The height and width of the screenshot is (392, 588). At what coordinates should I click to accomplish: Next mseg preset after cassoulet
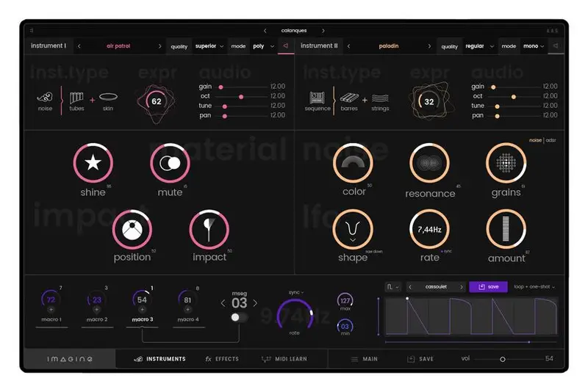462,287
